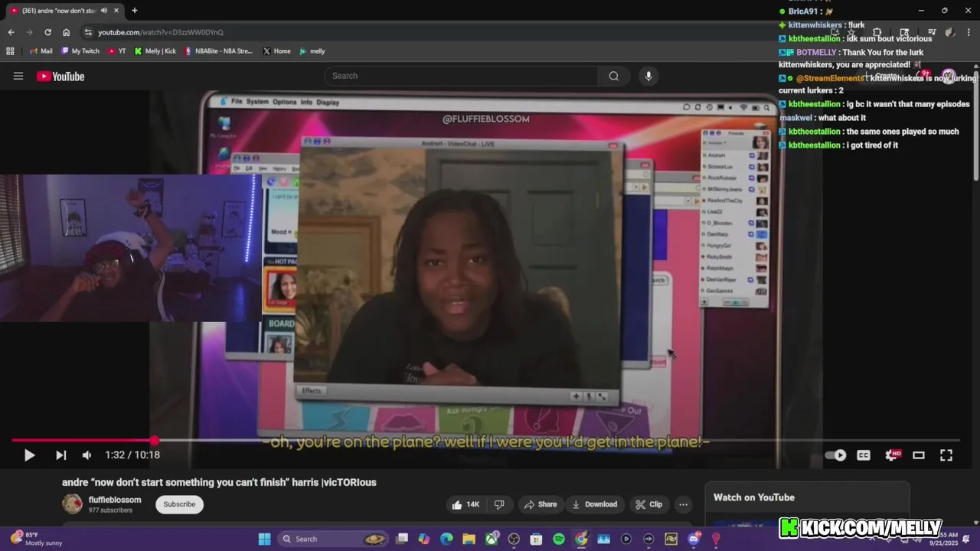Download the video

click(x=595, y=504)
